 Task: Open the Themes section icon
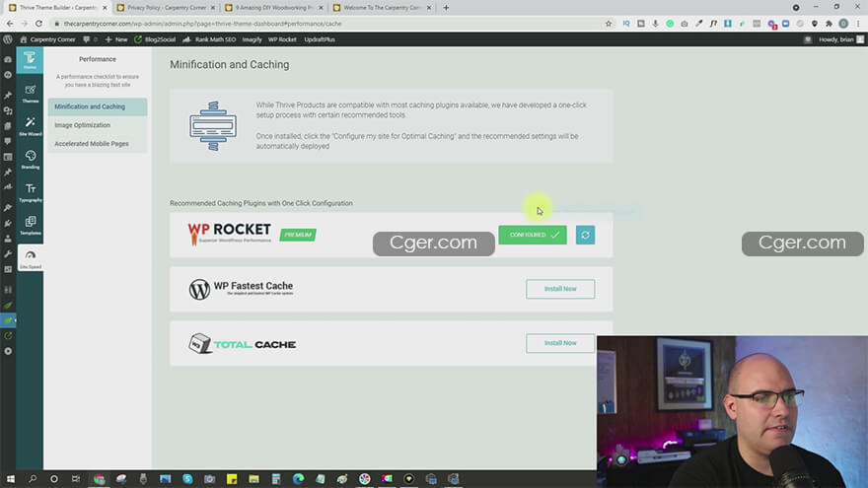(x=30, y=94)
